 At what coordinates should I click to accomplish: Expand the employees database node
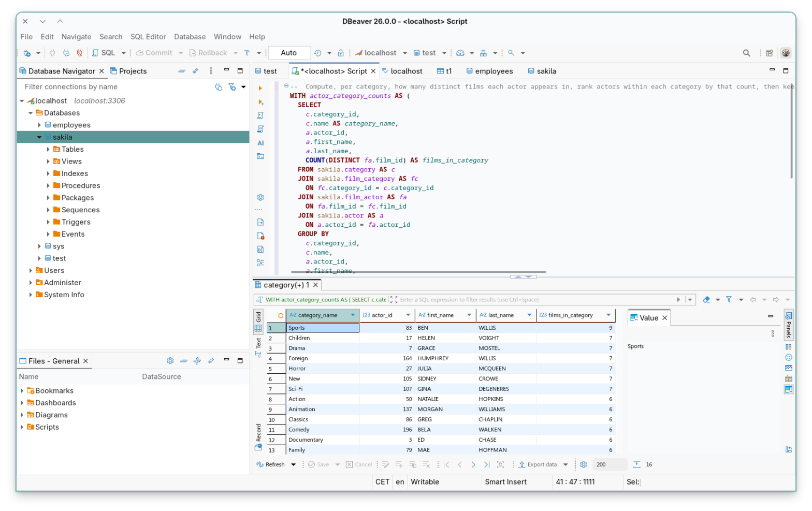pos(39,125)
